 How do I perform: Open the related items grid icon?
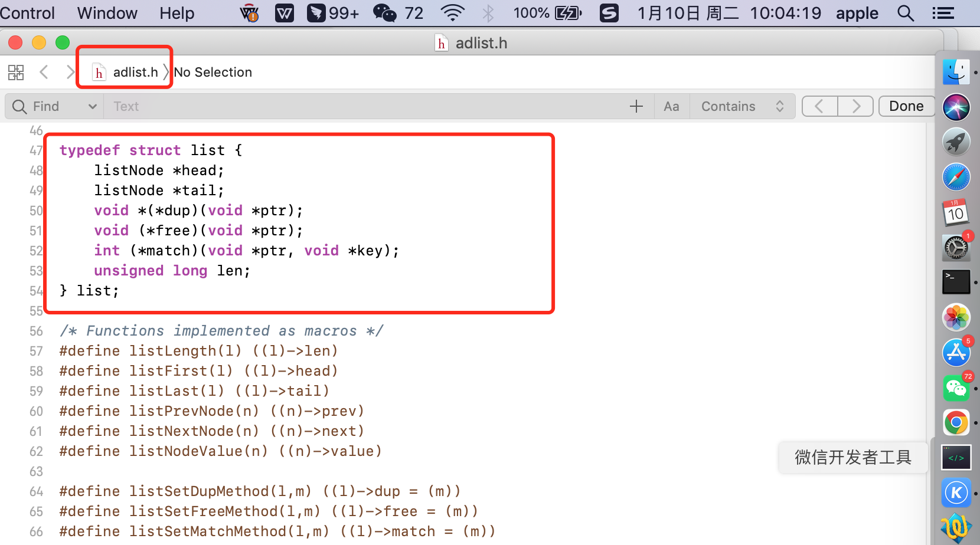pyautogui.click(x=16, y=73)
